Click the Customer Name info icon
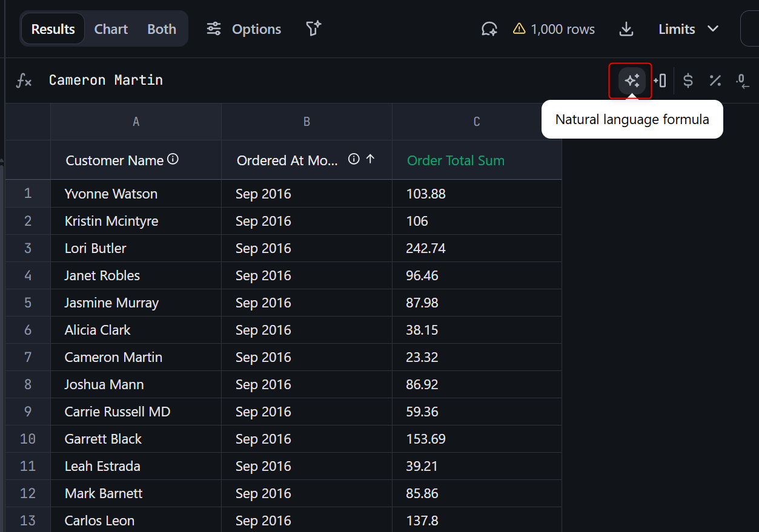Viewport: 759px width, 532px height. 173,159
